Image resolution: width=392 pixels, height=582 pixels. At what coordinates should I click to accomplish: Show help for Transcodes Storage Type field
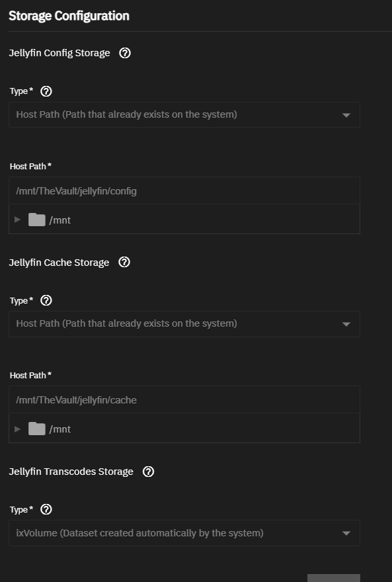click(x=46, y=509)
